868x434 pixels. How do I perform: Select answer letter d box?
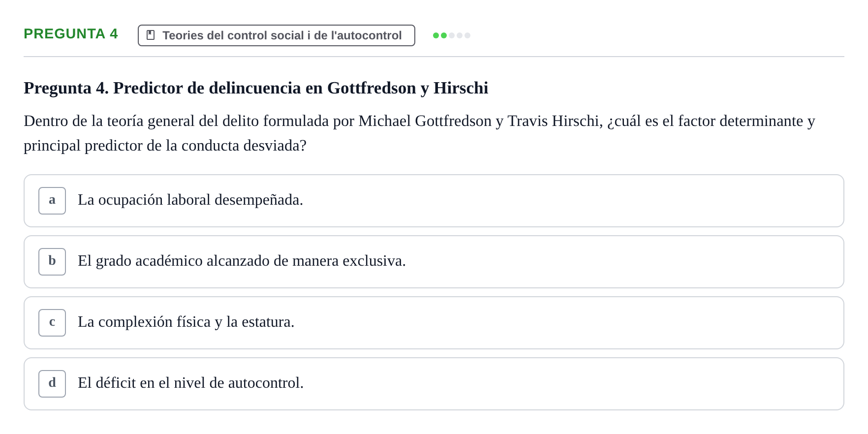[52, 384]
